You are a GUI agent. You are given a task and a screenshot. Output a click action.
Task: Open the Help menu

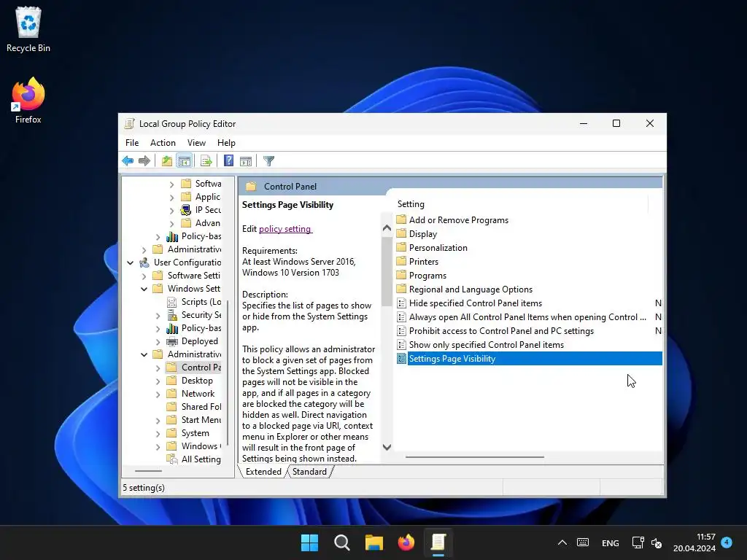(226, 143)
